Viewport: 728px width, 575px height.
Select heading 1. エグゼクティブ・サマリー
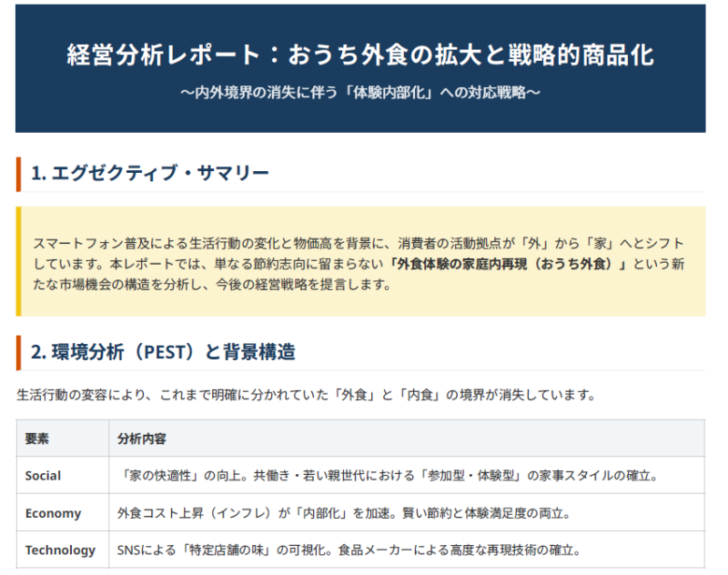(x=150, y=173)
